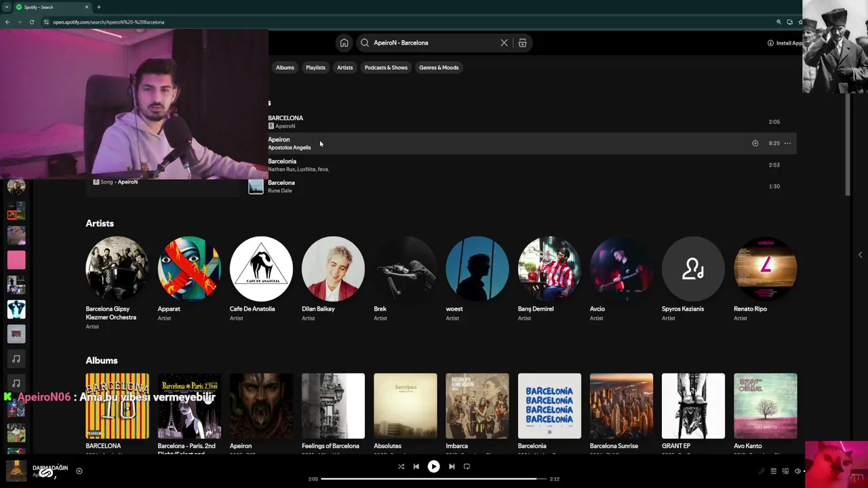
Task: Open the play queue
Action: [x=773, y=471]
